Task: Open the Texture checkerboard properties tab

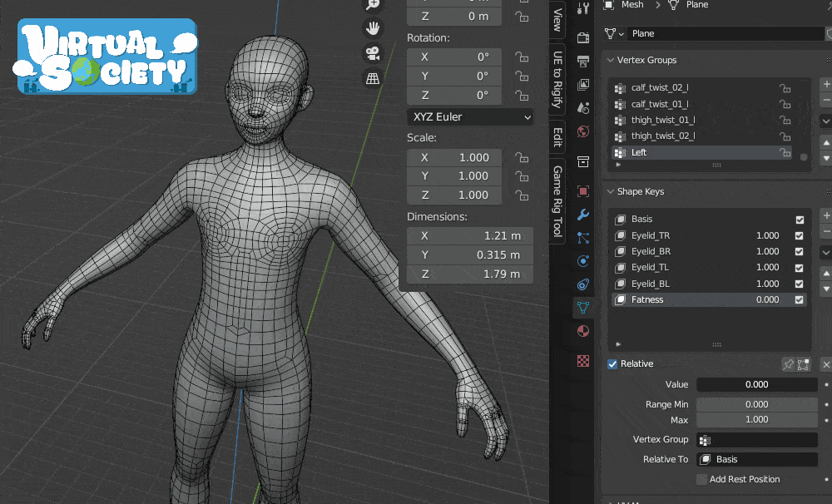Action: click(583, 361)
